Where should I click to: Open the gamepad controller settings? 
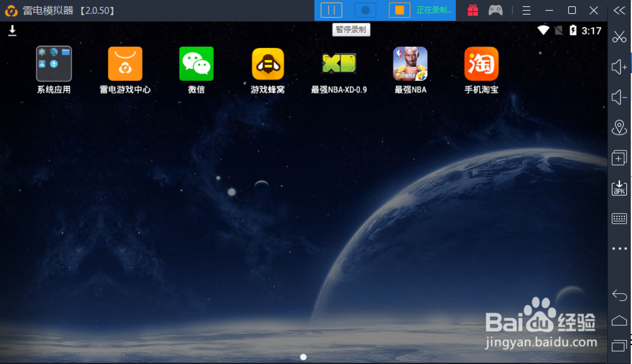pyautogui.click(x=495, y=10)
